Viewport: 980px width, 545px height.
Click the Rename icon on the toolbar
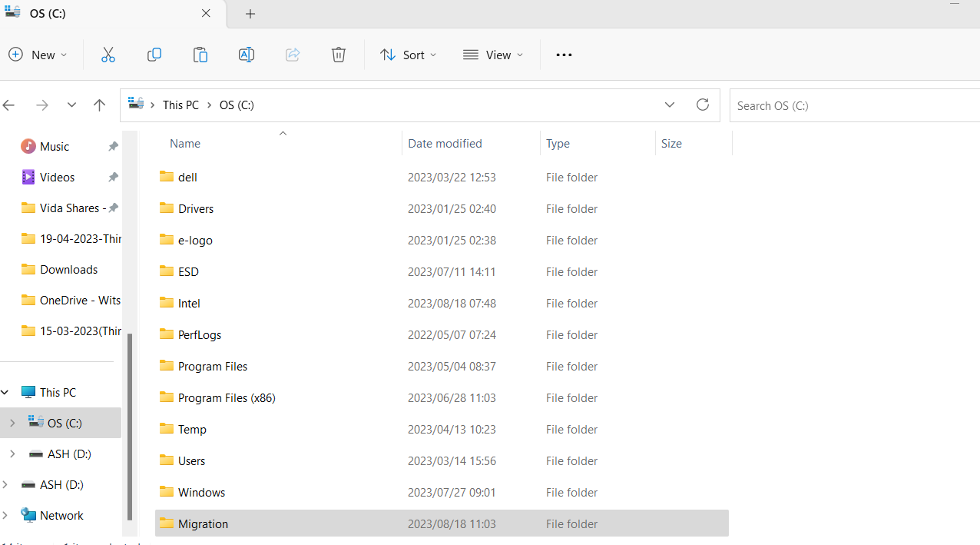click(246, 55)
